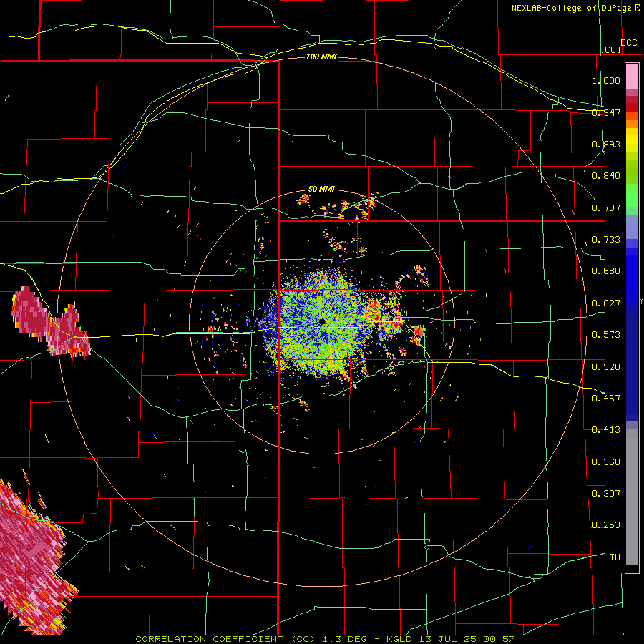The width and height of the screenshot is (644, 644).
Task: Click the 0.787 color scale value
Action: click(606, 208)
